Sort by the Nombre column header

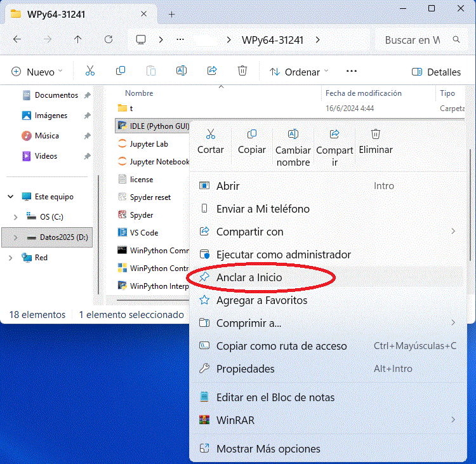tap(139, 93)
